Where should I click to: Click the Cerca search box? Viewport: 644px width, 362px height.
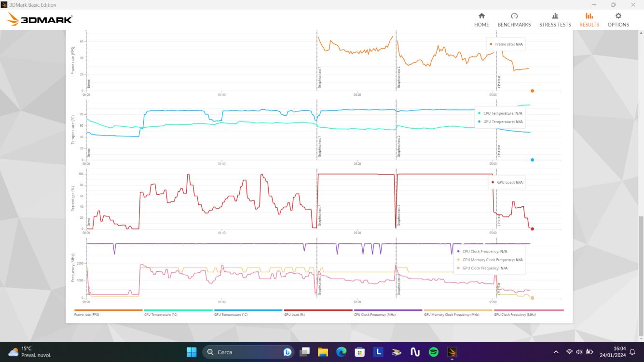[241, 352]
